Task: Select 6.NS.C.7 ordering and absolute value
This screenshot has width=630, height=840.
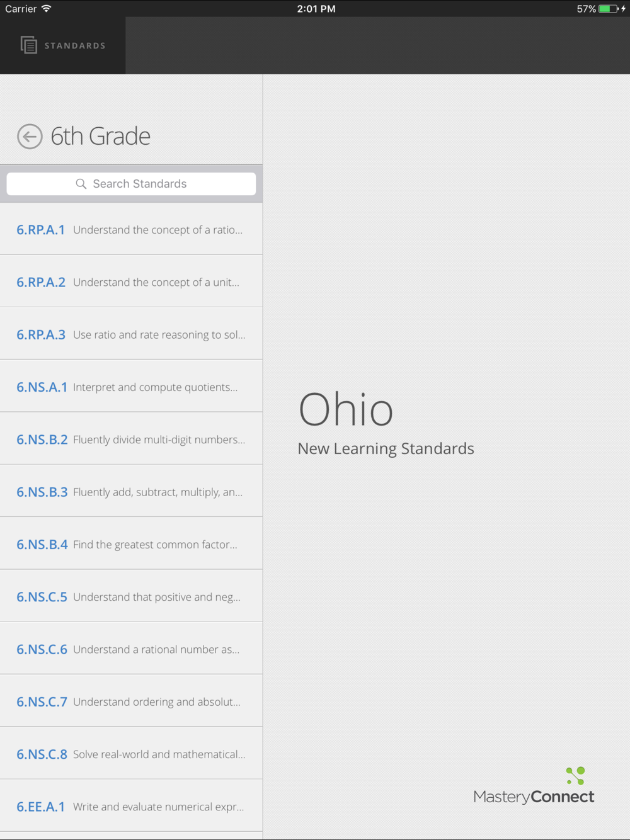Action: 131,701
